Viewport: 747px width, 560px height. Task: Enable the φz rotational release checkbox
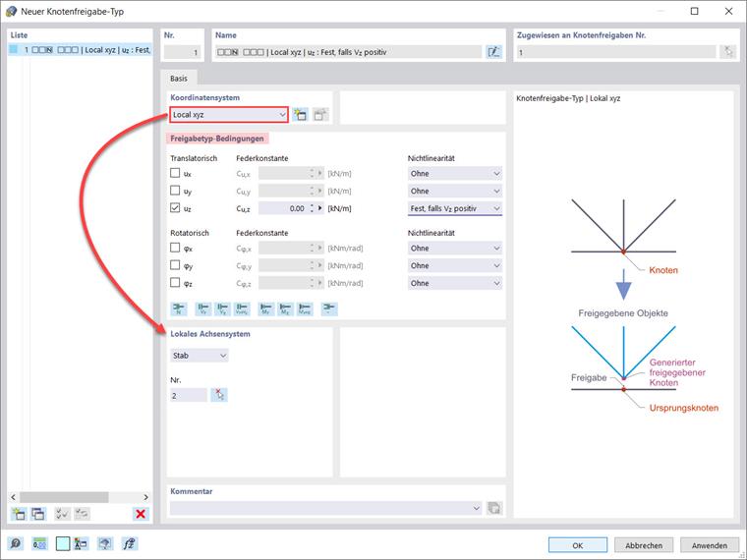point(175,283)
